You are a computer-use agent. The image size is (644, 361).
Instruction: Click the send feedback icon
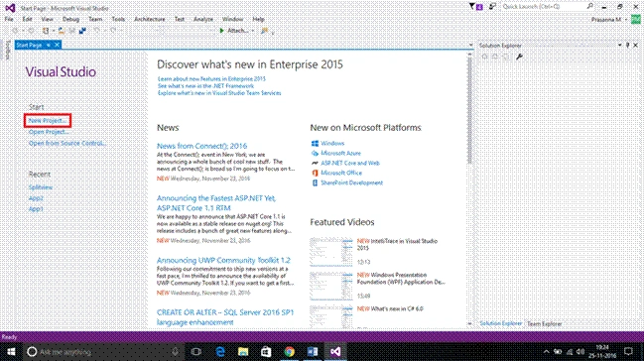tap(492, 6)
